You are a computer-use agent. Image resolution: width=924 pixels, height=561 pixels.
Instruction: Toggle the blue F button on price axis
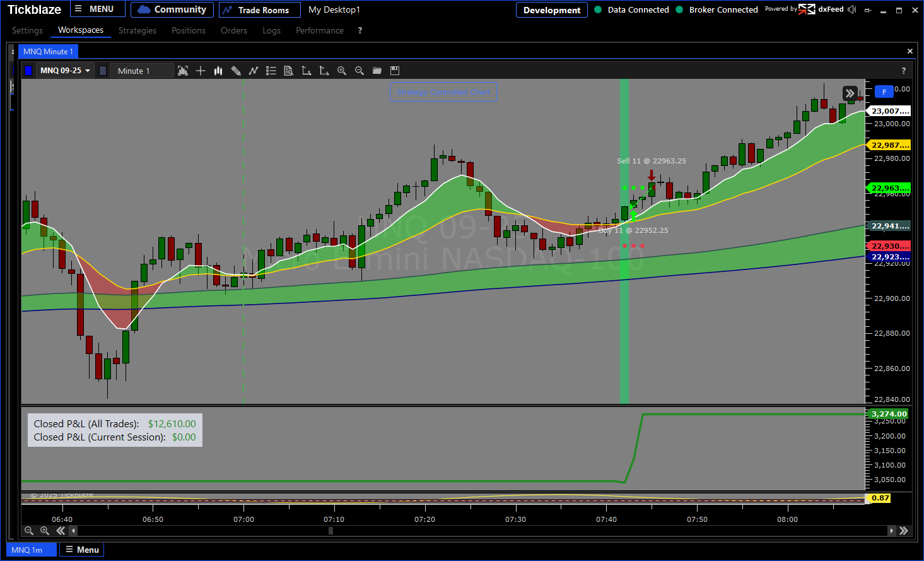tap(884, 92)
